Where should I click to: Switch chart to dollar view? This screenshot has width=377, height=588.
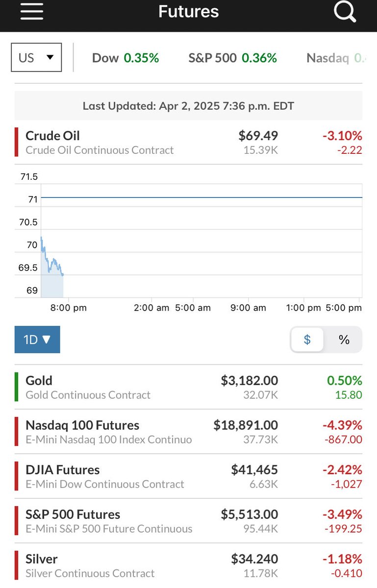[307, 340]
